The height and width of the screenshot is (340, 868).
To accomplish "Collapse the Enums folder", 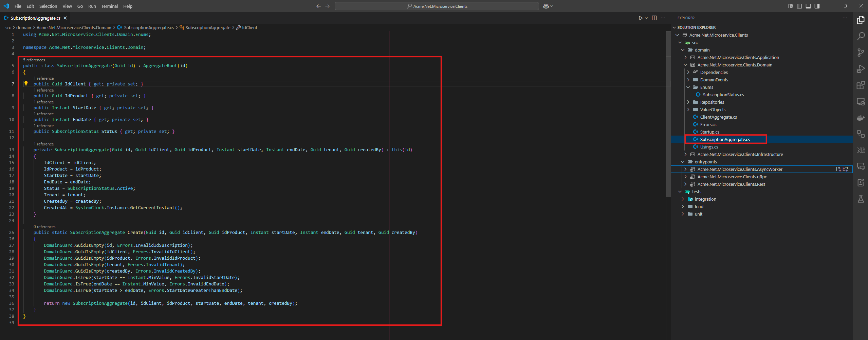I will tap(688, 87).
